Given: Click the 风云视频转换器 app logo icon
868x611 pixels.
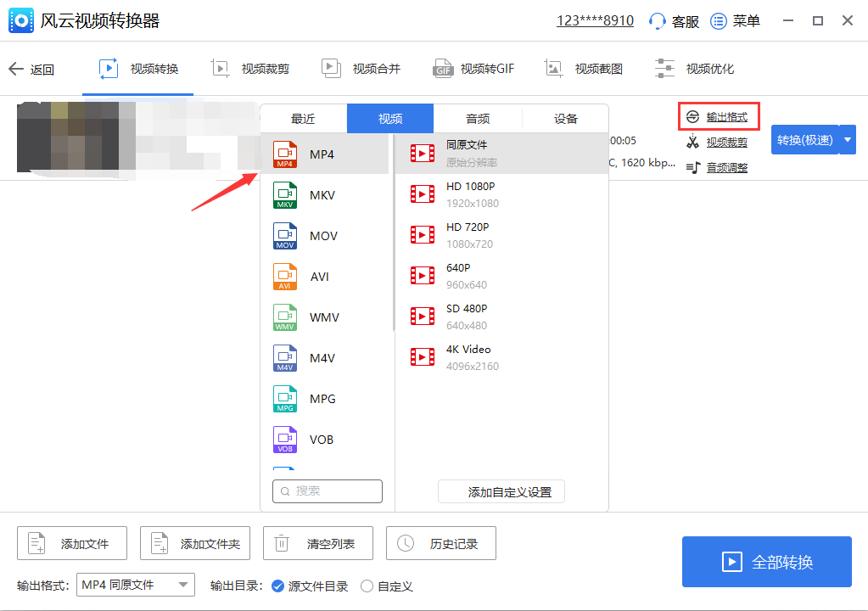Looking at the screenshot, I should [21, 20].
